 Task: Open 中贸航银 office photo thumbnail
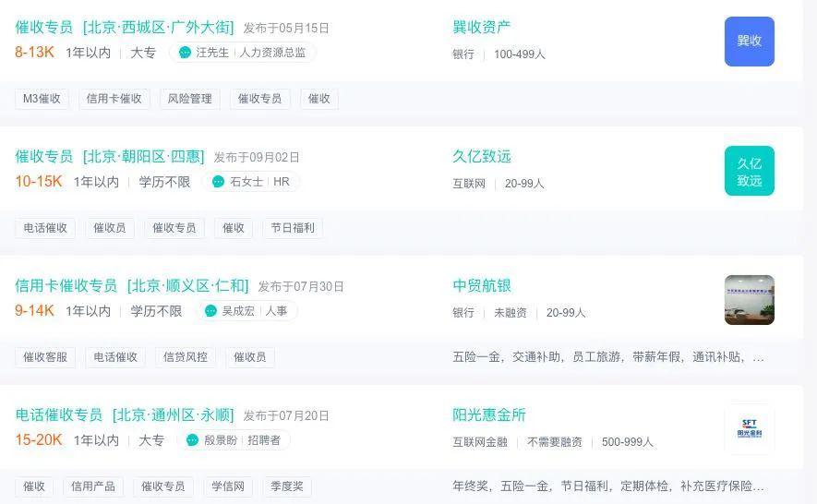750,300
